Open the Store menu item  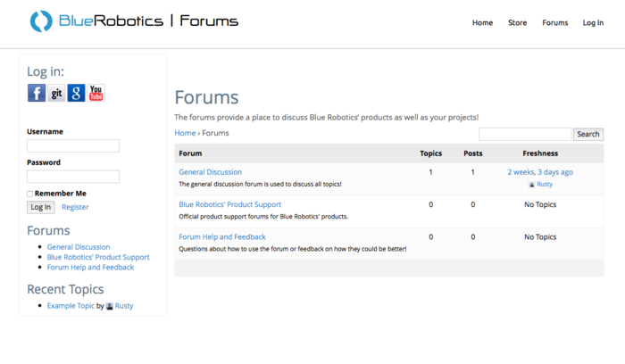pyautogui.click(x=517, y=23)
